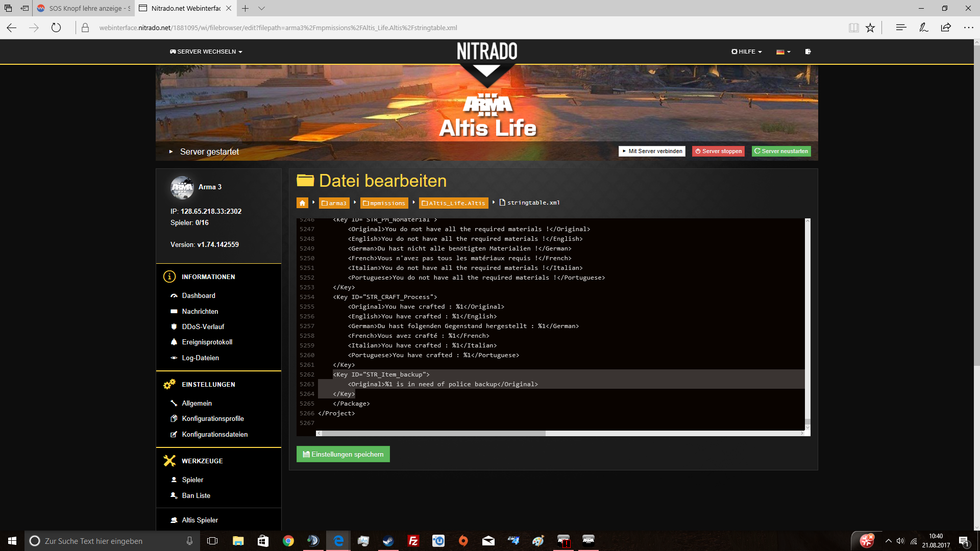Click the yellow folder icon beside Datei bearbeiten
This screenshot has width=980, height=551.
click(x=305, y=181)
